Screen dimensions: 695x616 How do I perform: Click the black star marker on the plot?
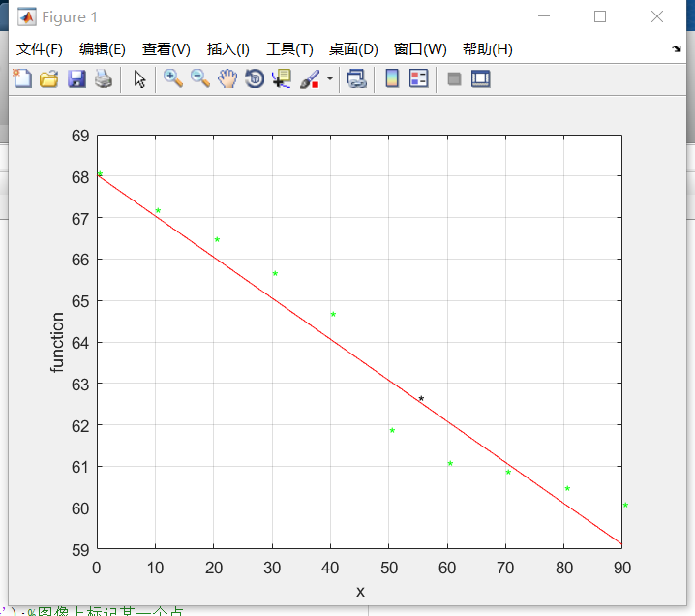(421, 398)
